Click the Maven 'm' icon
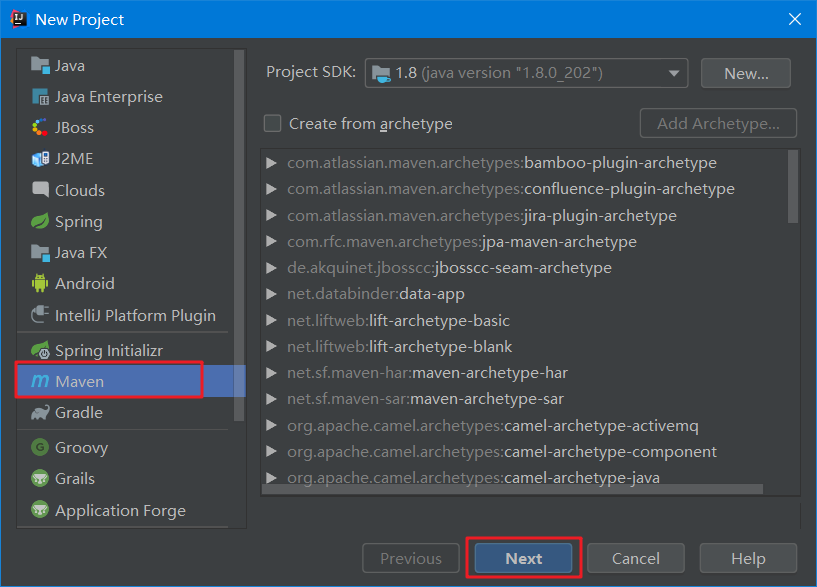This screenshot has height=587, width=817. click(40, 381)
